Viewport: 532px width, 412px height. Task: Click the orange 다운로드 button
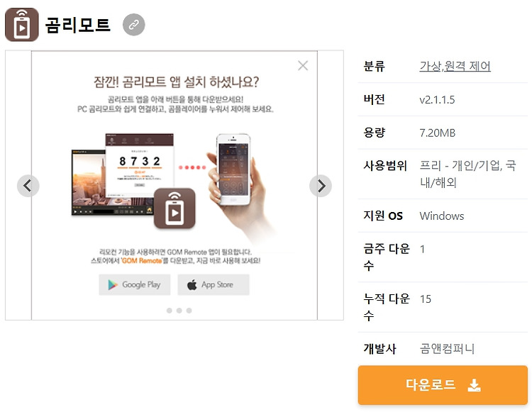click(x=443, y=385)
